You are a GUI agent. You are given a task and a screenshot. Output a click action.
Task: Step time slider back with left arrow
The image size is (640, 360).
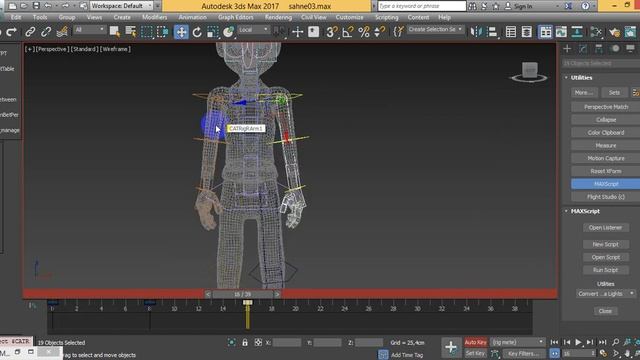tap(208, 294)
